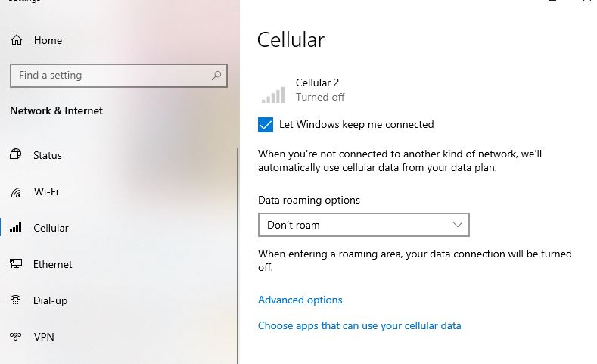This screenshot has height=364, width=597.
Task: Click the Status globe icon
Action: [x=16, y=154]
